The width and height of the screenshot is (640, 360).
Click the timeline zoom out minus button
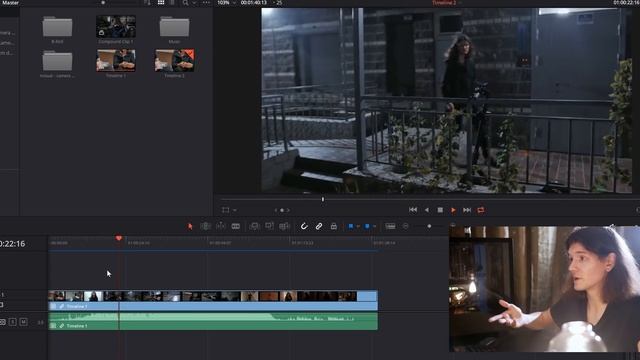tap(405, 226)
